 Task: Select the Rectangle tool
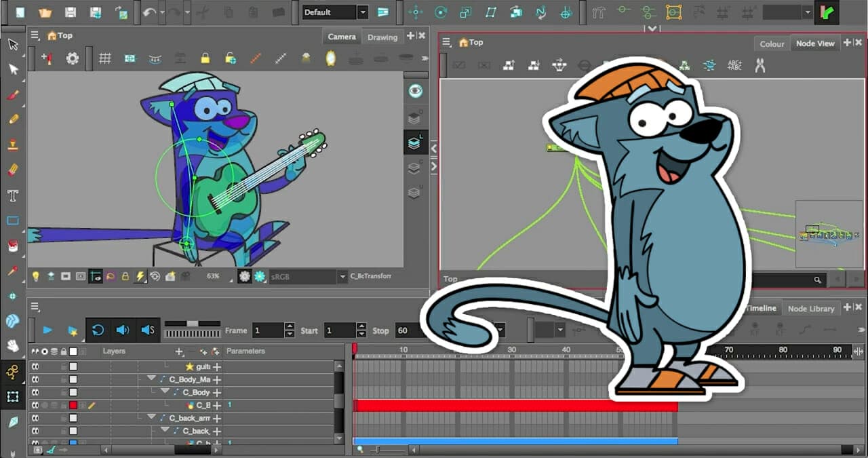tap(12, 221)
